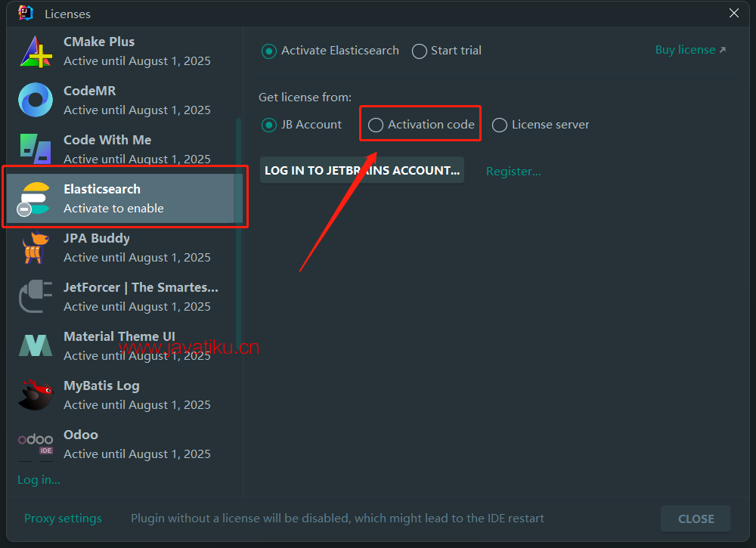This screenshot has width=756, height=548.
Task: Open the Register link
Action: (513, 171)
